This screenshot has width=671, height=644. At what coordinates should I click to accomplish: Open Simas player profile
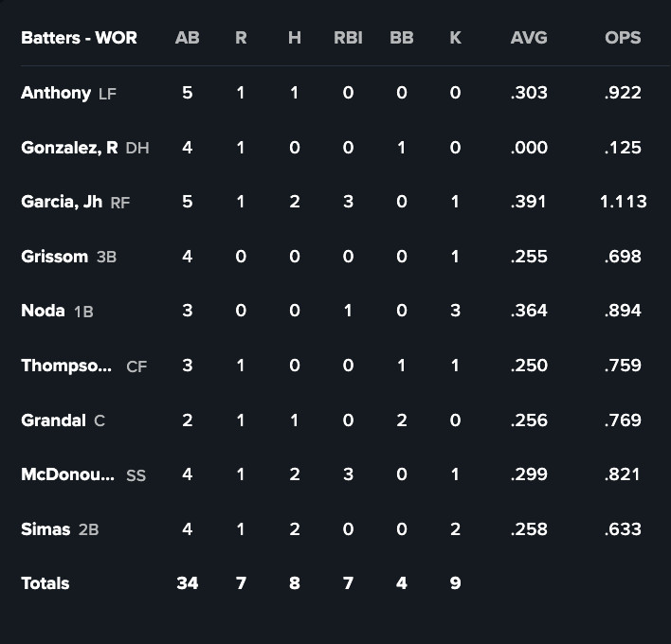click(x=45, y=529)
